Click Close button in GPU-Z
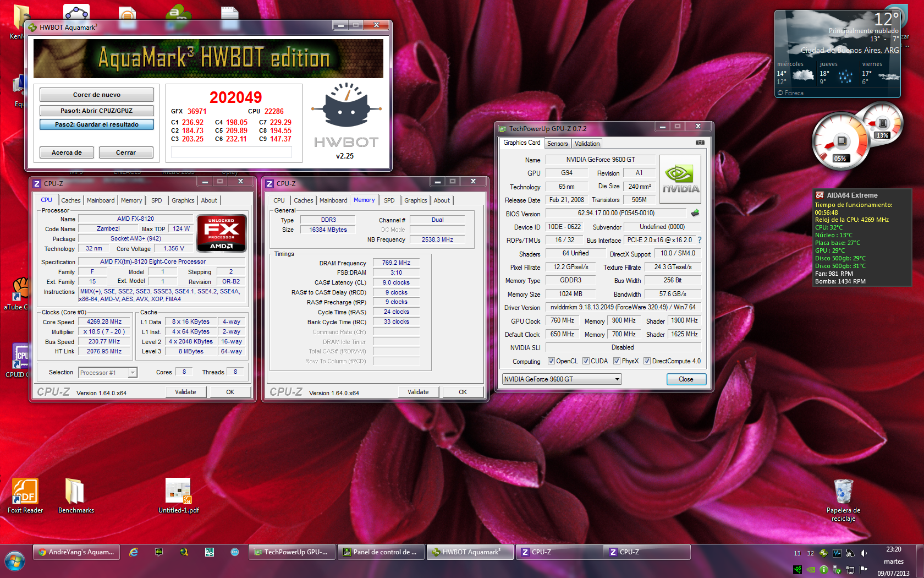This screenshot has width=924, height=578. tap(686, 379)
